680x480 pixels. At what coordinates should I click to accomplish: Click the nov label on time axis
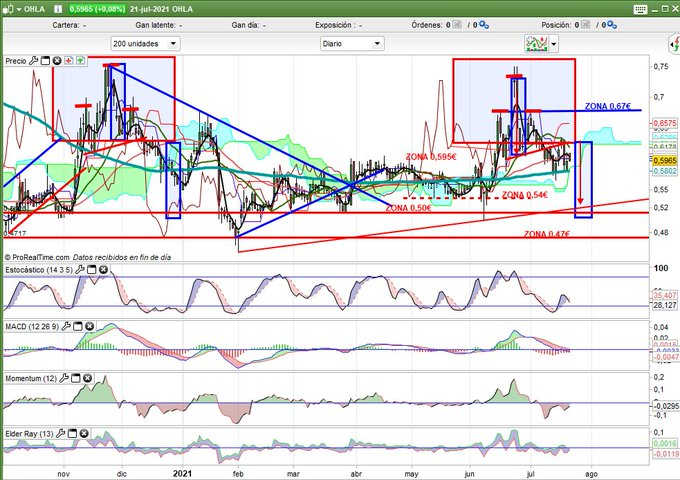pyautogui.click(x=63, y=474)
